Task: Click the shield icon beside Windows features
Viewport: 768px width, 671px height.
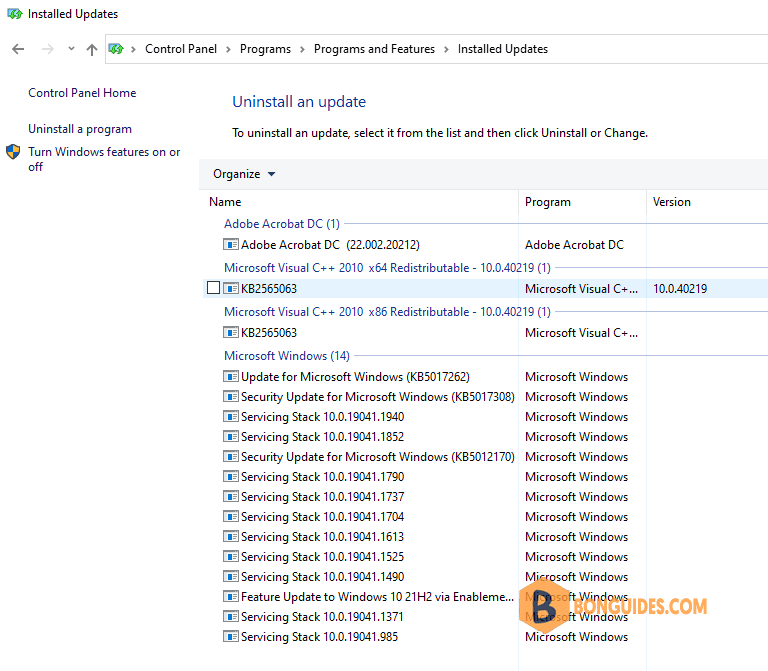Action: click(13, 152)
